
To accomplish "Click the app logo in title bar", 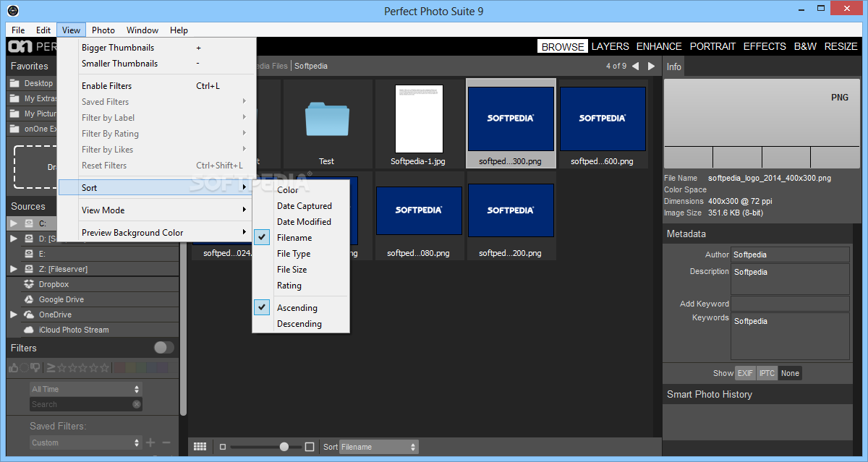I will tap(12, 11).
